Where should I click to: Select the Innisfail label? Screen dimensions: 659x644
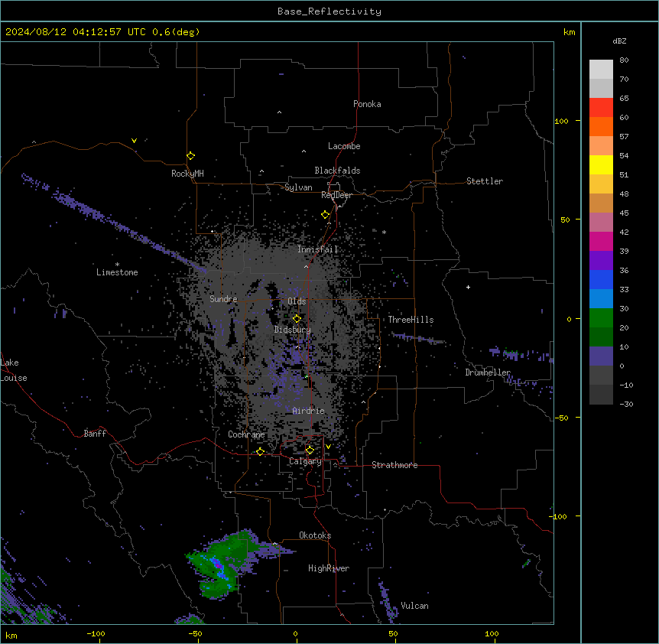pos(318,249)
